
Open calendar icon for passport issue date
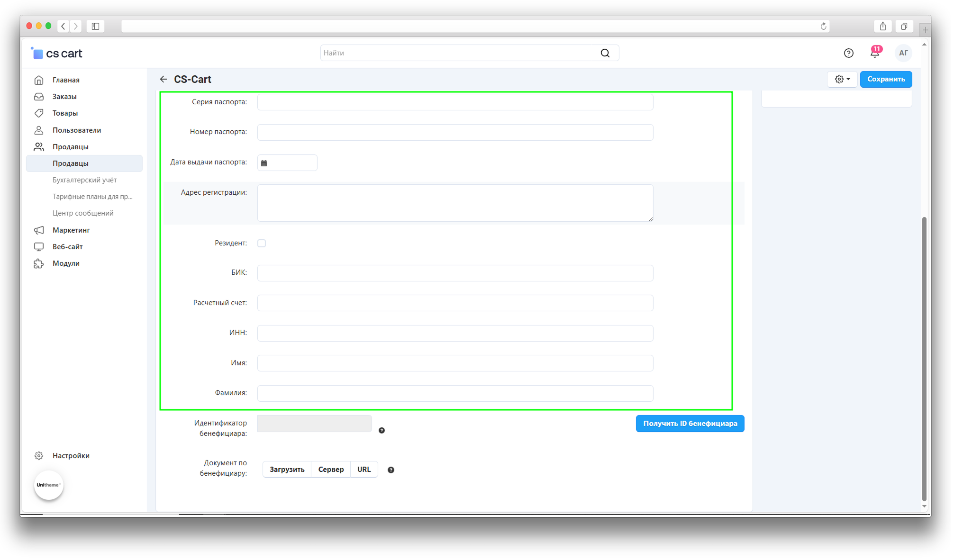[x=264, y=163]
